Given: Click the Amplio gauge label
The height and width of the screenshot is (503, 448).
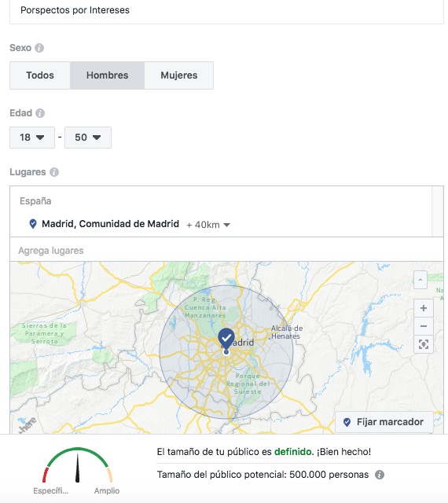Looking at the screenshot, I should [x=107, y=490].
